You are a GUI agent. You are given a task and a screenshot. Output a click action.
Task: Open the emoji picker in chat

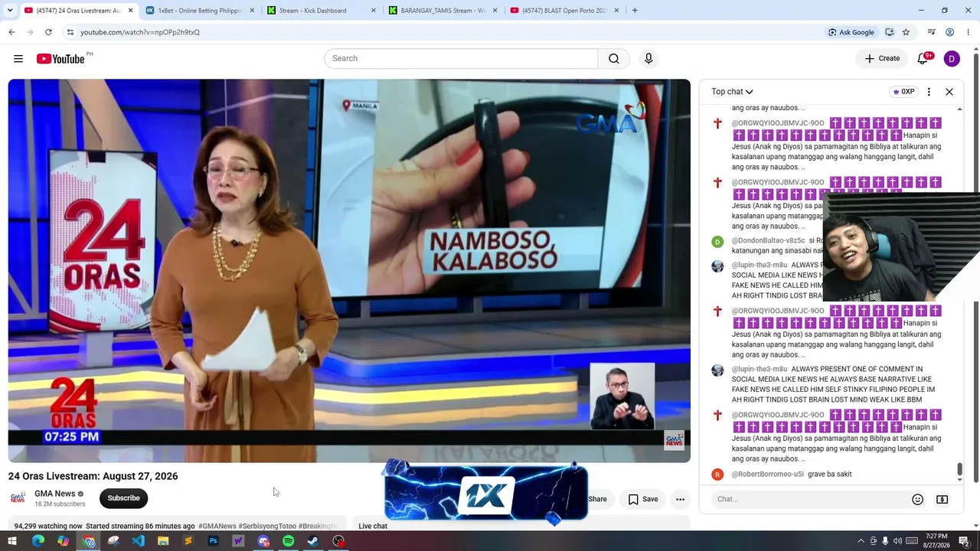pyautogui.click(x=917, y=499)
